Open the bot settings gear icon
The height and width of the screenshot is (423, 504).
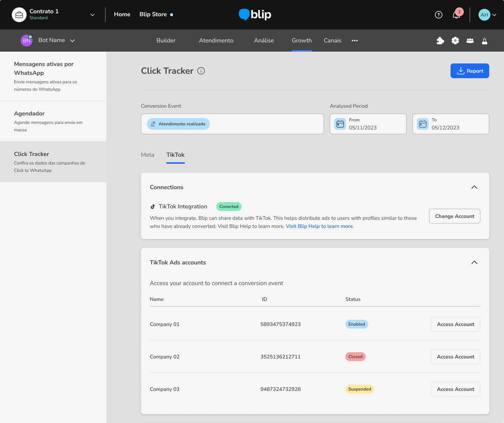[x=455, y=41]
